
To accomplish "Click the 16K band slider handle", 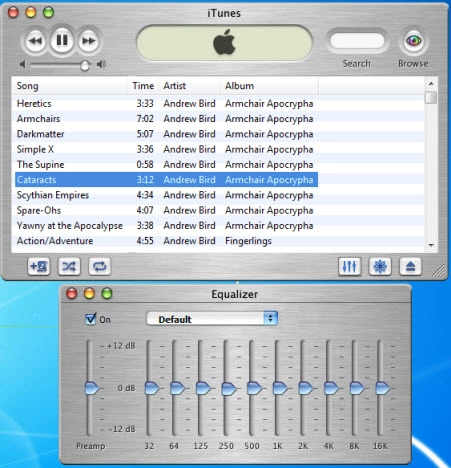I will tap(383, 388).
